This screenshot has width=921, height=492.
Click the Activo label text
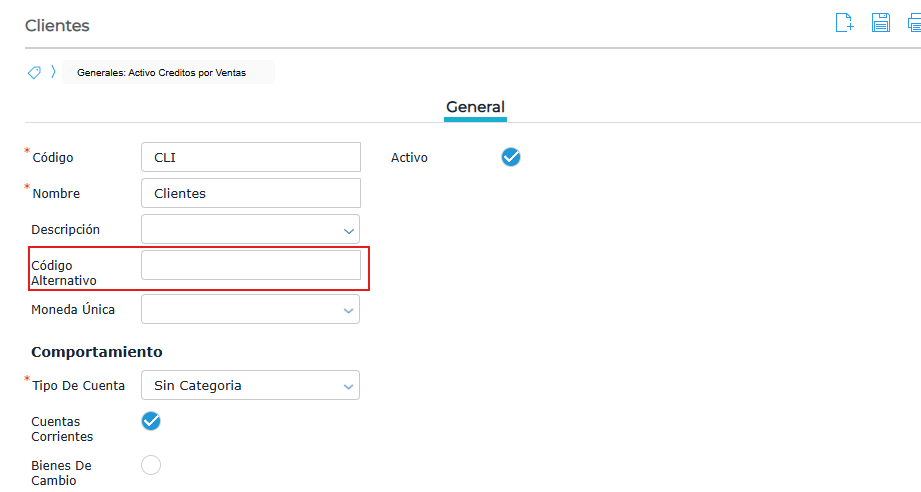pyautogui.click(x=409, y=158)
